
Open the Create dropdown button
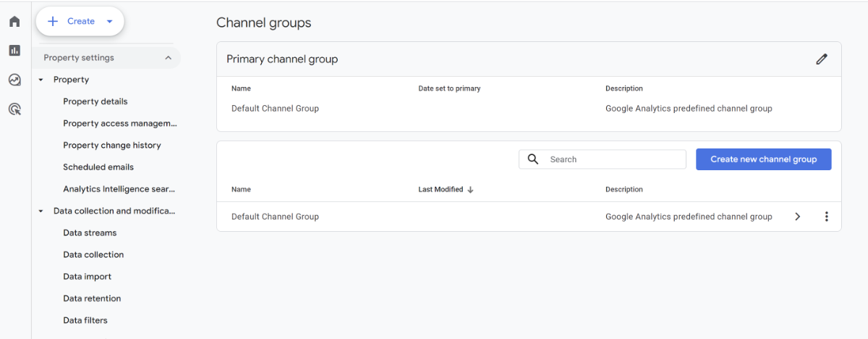pos(80,22)
